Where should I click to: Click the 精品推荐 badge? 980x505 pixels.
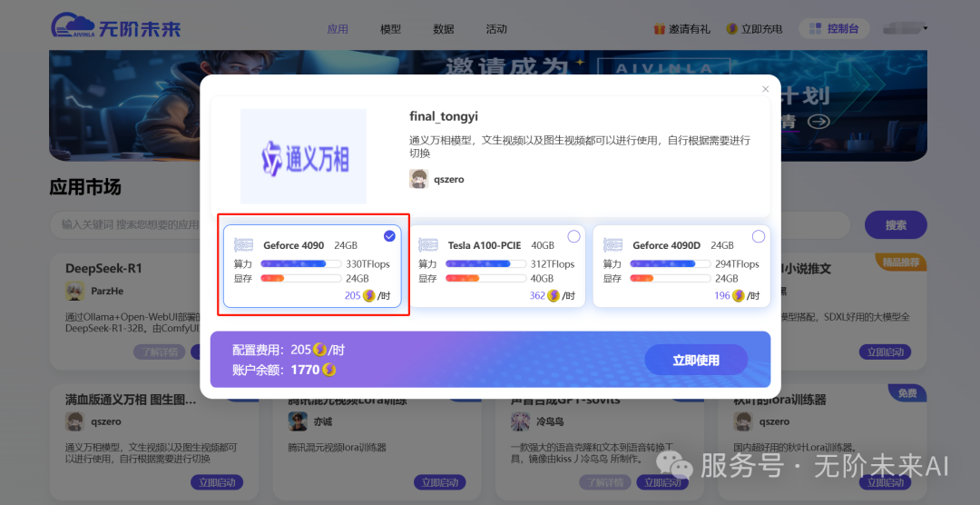(901, 262)
